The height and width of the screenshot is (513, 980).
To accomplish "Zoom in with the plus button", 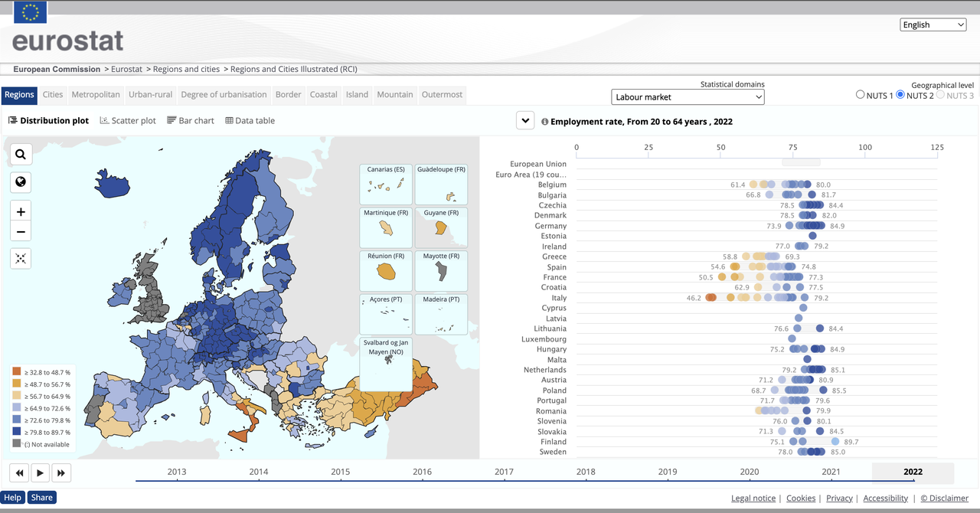I will click(21, 212).
